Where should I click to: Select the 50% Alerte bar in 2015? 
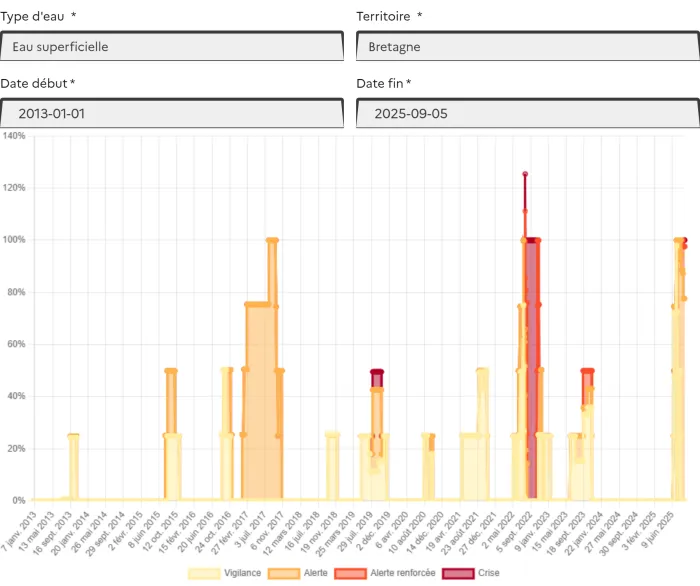point(171,371)
